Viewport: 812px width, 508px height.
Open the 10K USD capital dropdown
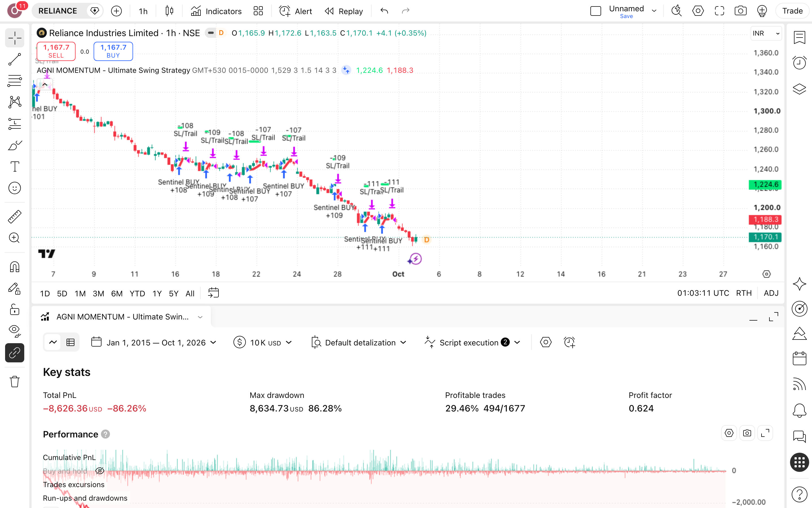[263, 342]
